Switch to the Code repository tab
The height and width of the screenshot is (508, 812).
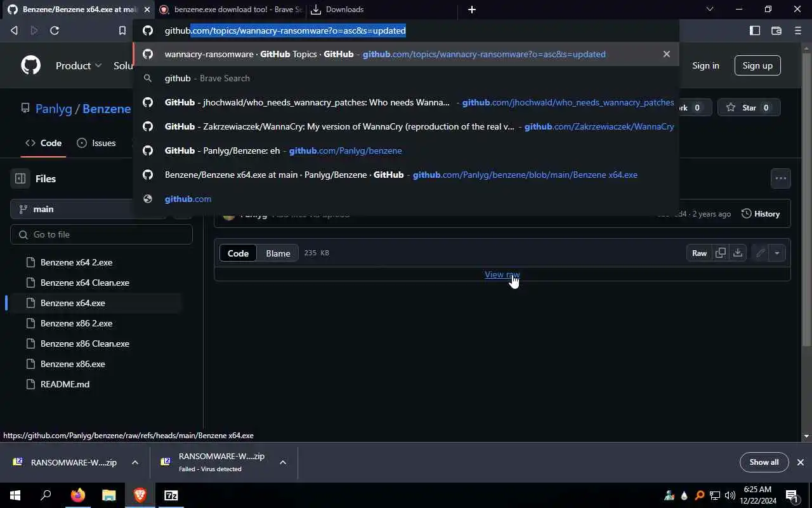point(43,143)
